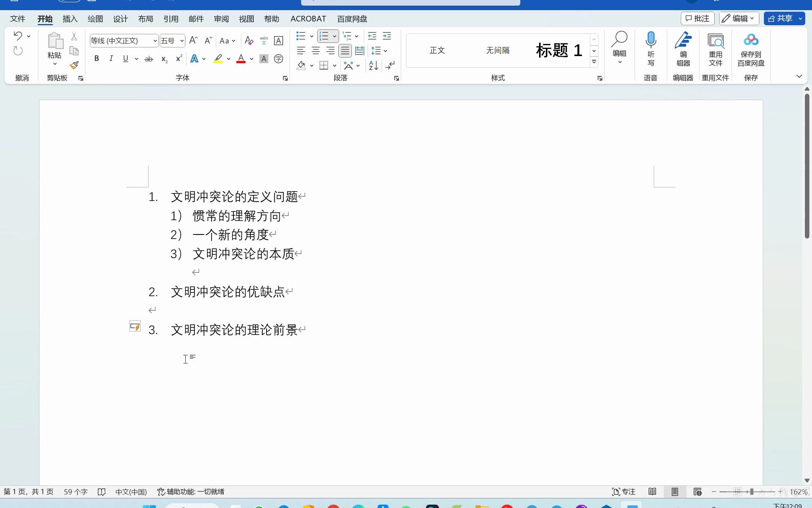Open the phonetic guide (wén) tool

264,40
